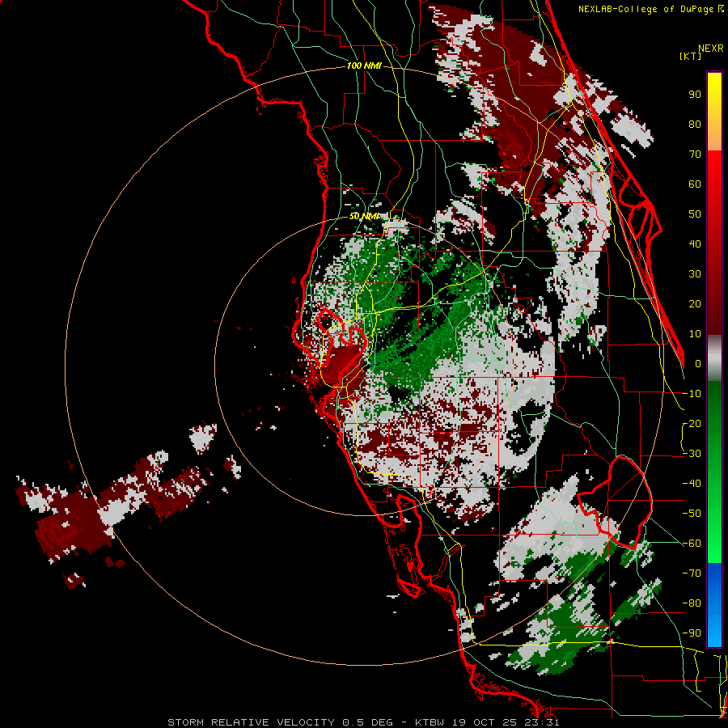Viewport: 728px width, 728px height.
Task: Click the -70 value on the velocity scale
Action: [x=692, y=574]
